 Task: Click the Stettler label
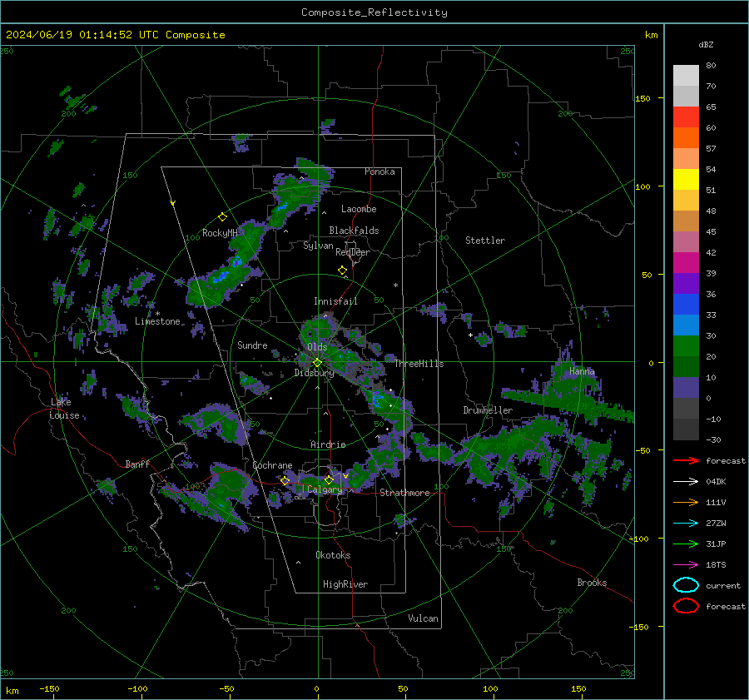point(485,241)
